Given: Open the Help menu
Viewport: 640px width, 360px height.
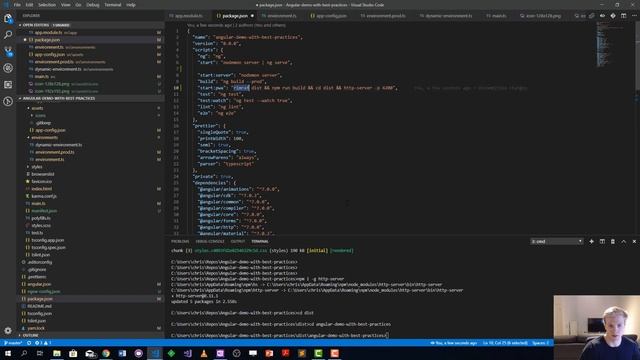Looking at the screenshot, I should click(x=131, y=5).
